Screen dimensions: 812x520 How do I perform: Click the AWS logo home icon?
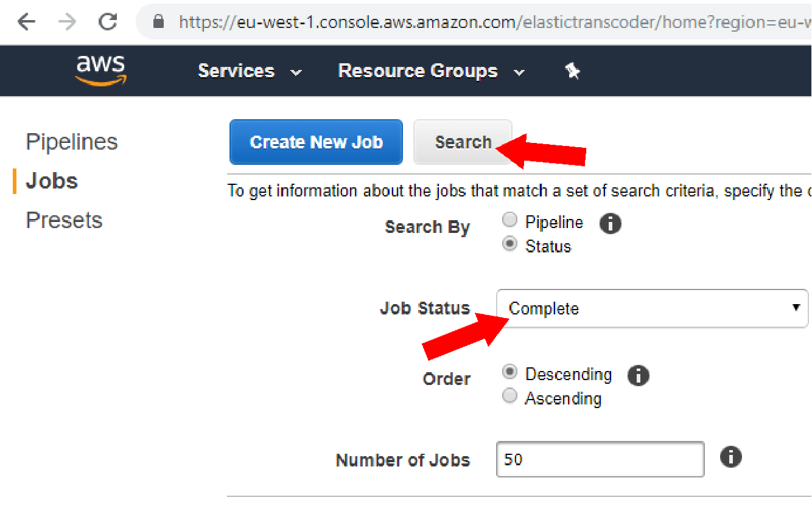coord(100,71)
